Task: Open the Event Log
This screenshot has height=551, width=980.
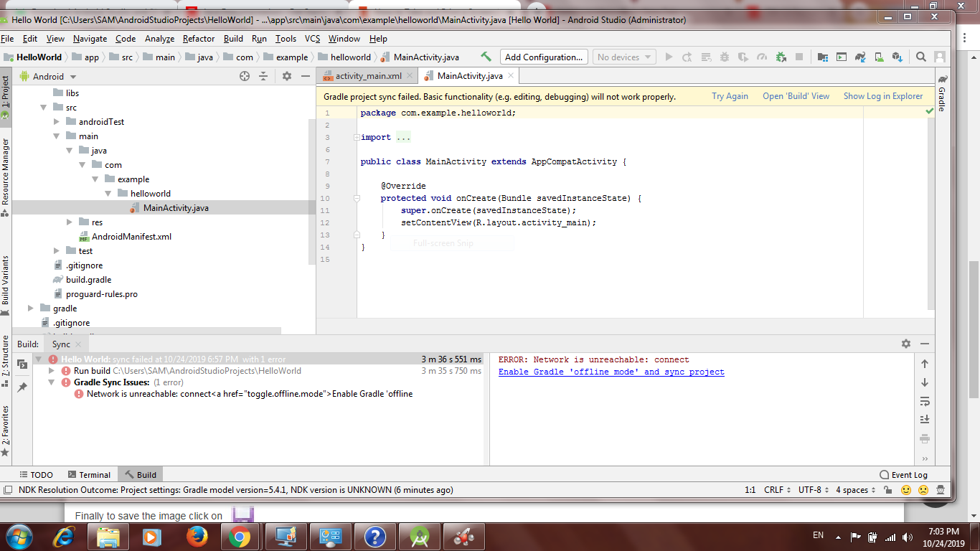Action: 903,474
